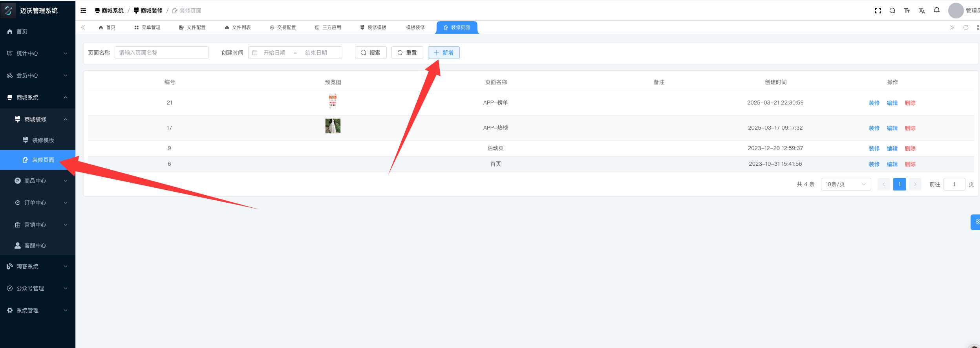This screenshot has width=980, height=348.
Task: Open the 10条/页 page size dropdown
Action: (846, 184)
